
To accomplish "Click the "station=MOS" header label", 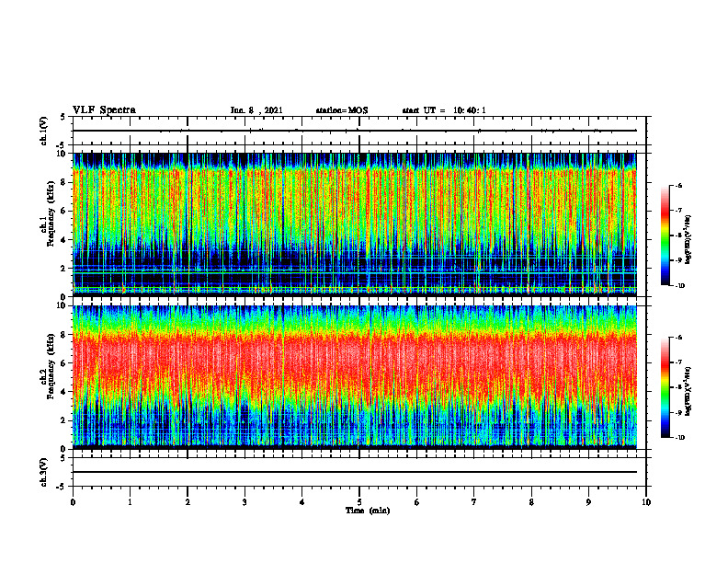I will 342,110.
